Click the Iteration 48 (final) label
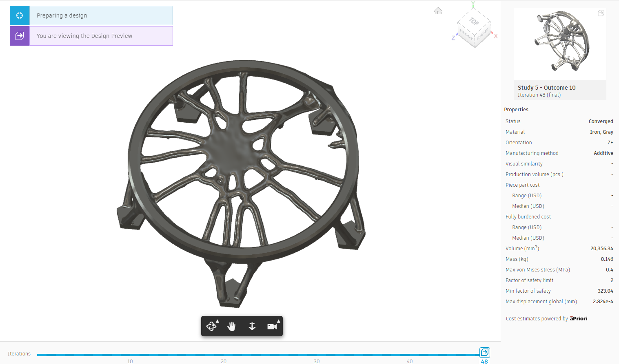619x364 pixels. pos(539,95)
